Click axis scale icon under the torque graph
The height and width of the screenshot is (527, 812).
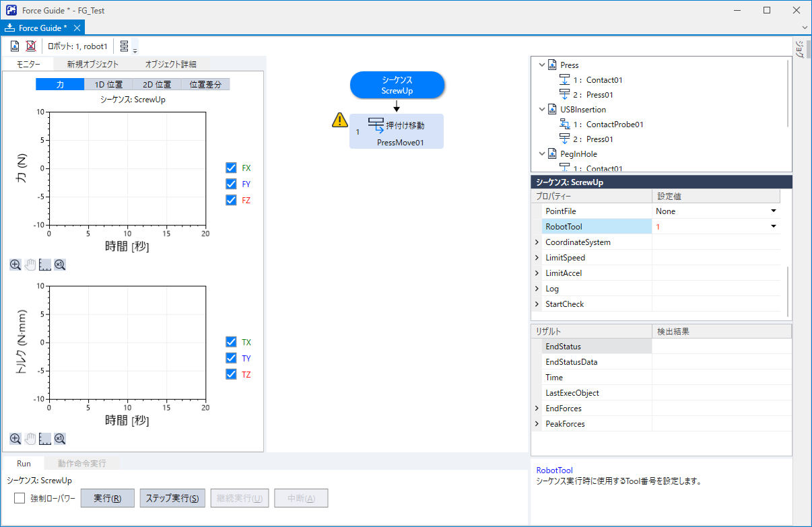45,439
